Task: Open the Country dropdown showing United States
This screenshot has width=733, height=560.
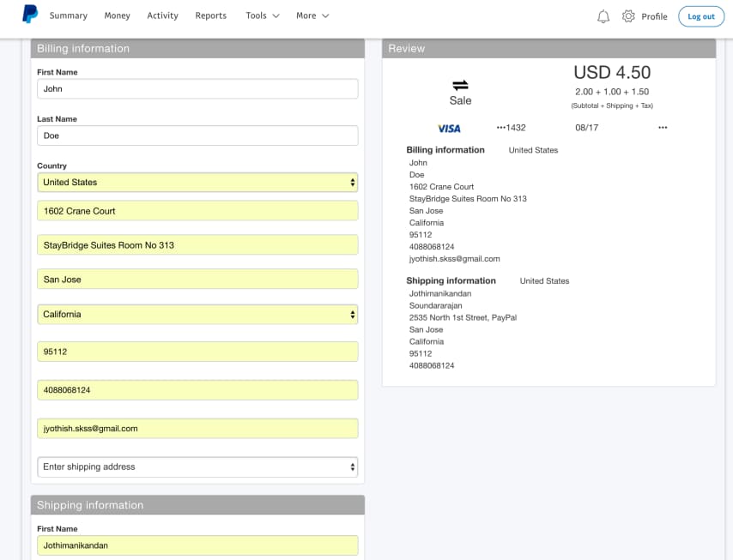Action: pos(197,183)
